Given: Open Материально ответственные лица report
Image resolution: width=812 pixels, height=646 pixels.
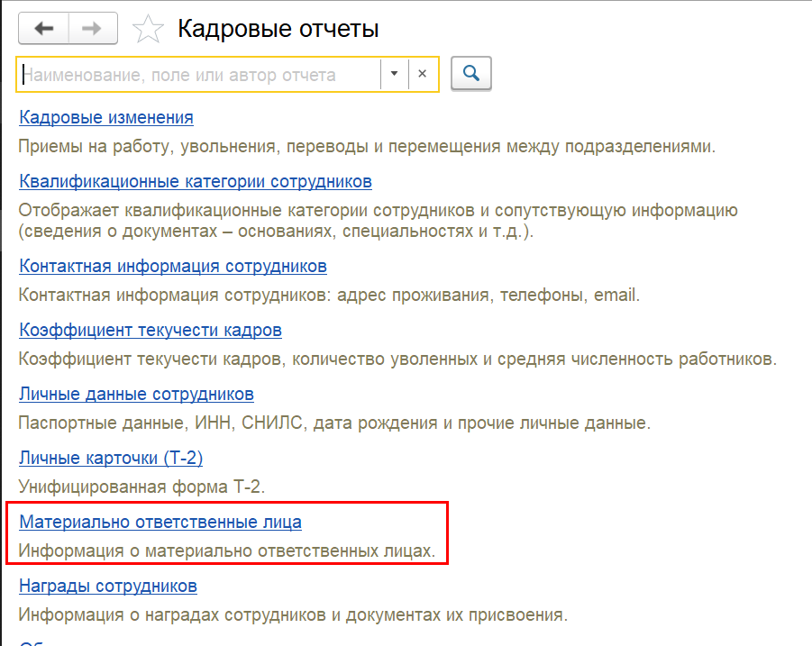Looking at the screenshot, I should tap(160, 523).
